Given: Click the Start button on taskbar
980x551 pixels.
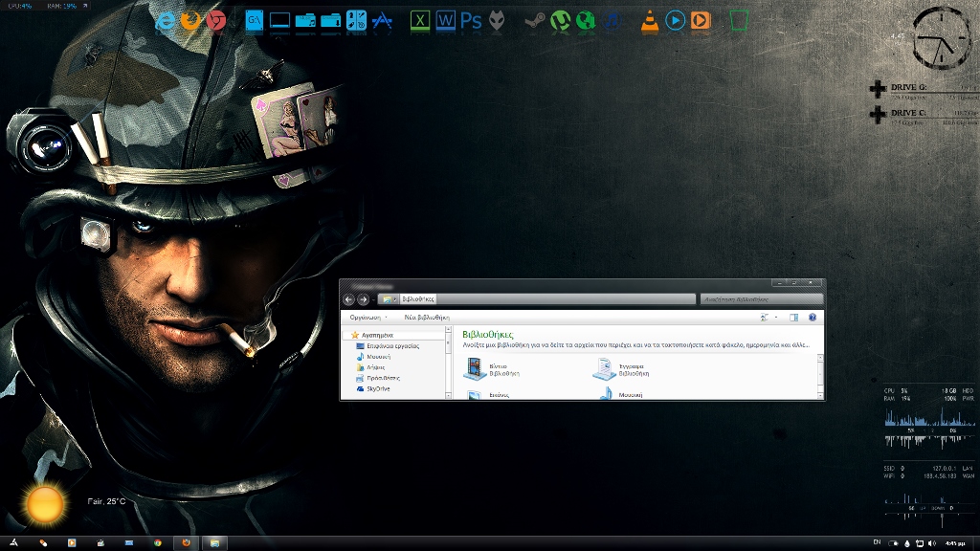Looking at the screenshot, I should click(x=13, y=543).
